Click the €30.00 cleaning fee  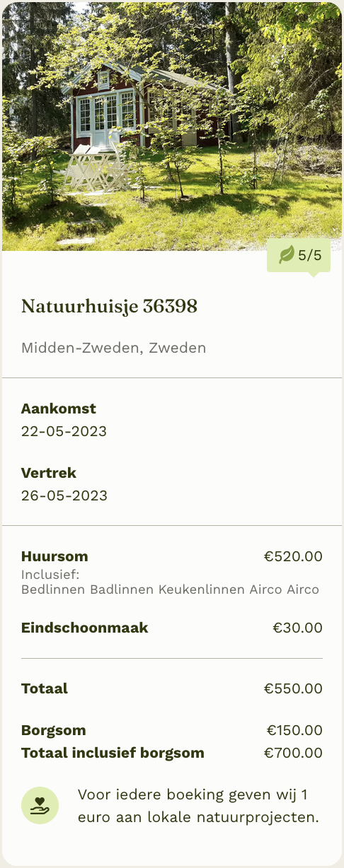point(298,628)
